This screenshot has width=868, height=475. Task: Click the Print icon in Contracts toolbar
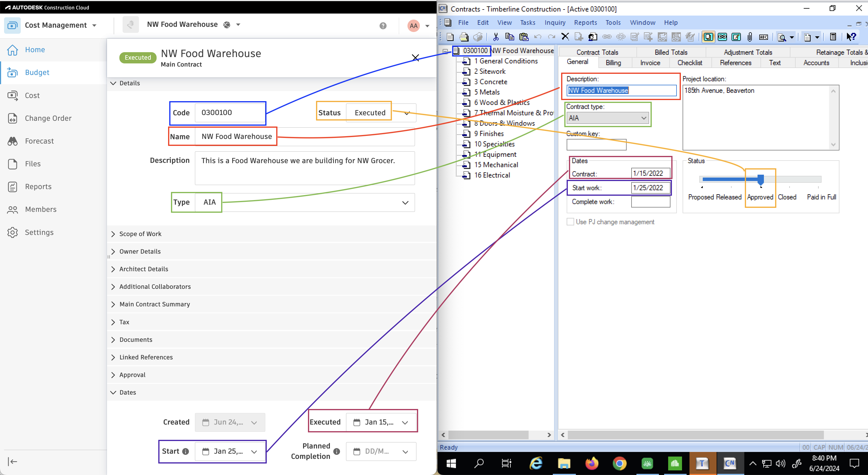[x=464, y=37]
